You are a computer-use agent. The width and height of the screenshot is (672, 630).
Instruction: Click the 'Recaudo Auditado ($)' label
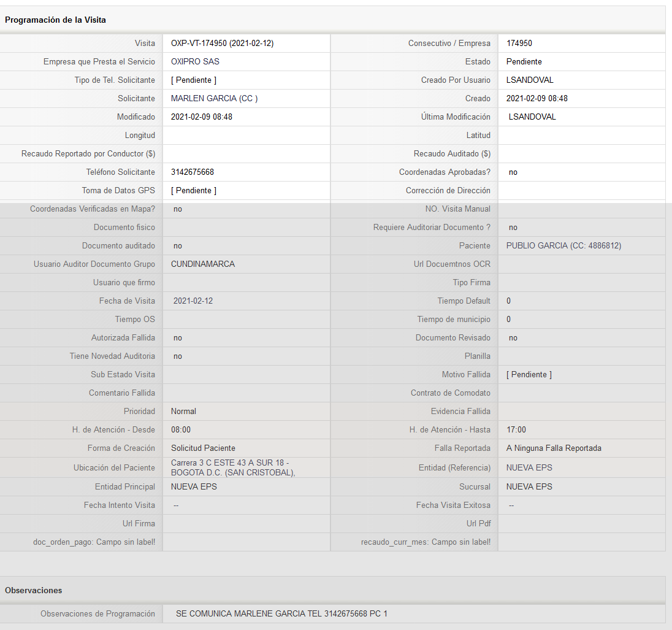pyautogui.click(x=452, y=154)
